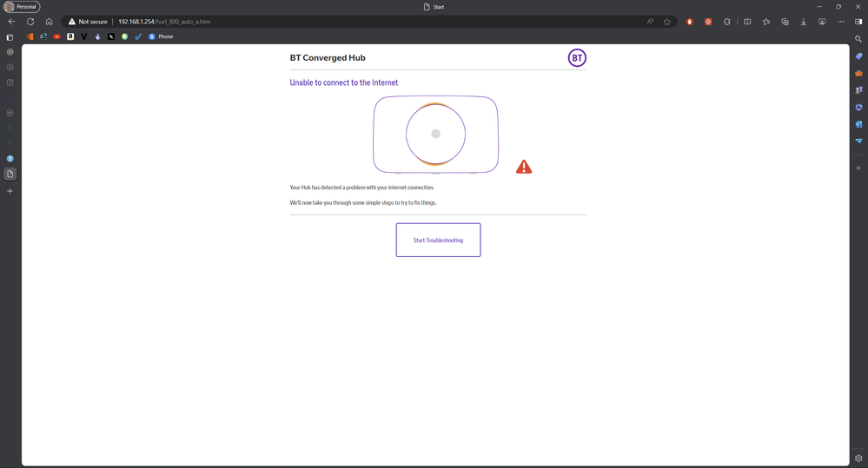Switch to the settings gear tab in the vertical tabs
This screenshot has height=468, width=868.
click(10, 67)
